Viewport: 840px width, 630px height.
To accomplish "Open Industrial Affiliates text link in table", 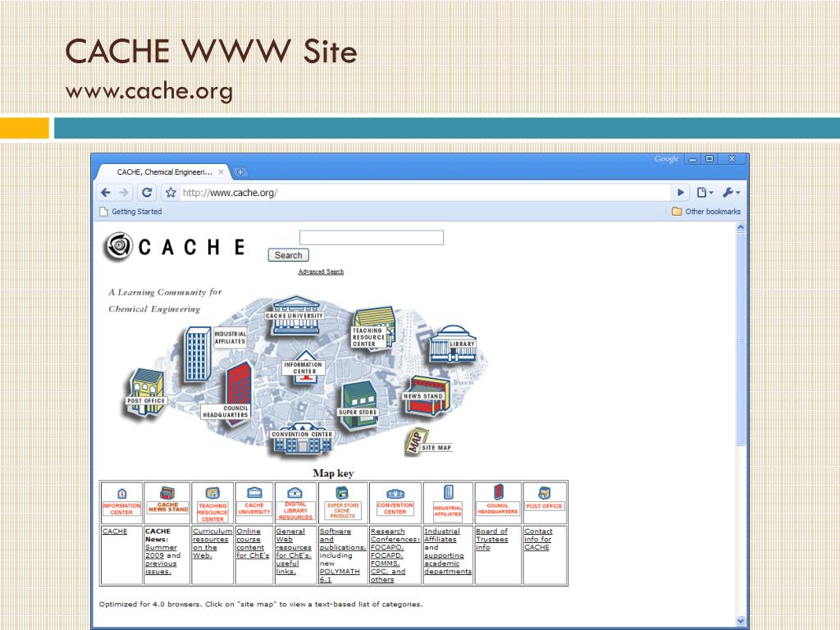I will 441,535.
